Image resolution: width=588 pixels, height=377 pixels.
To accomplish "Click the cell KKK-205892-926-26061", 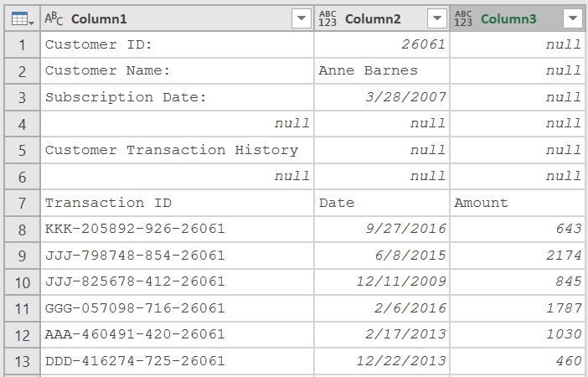I will click(177, 230).
